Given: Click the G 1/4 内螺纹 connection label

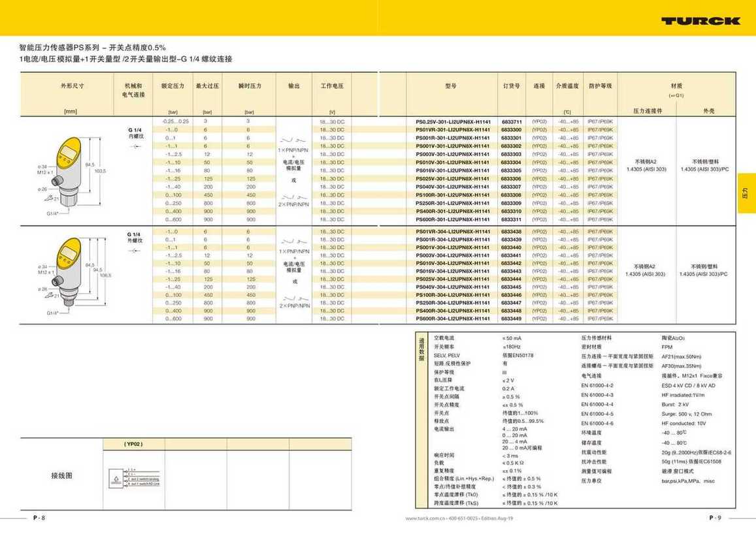Looking at the screenshot, I should 135,133.
